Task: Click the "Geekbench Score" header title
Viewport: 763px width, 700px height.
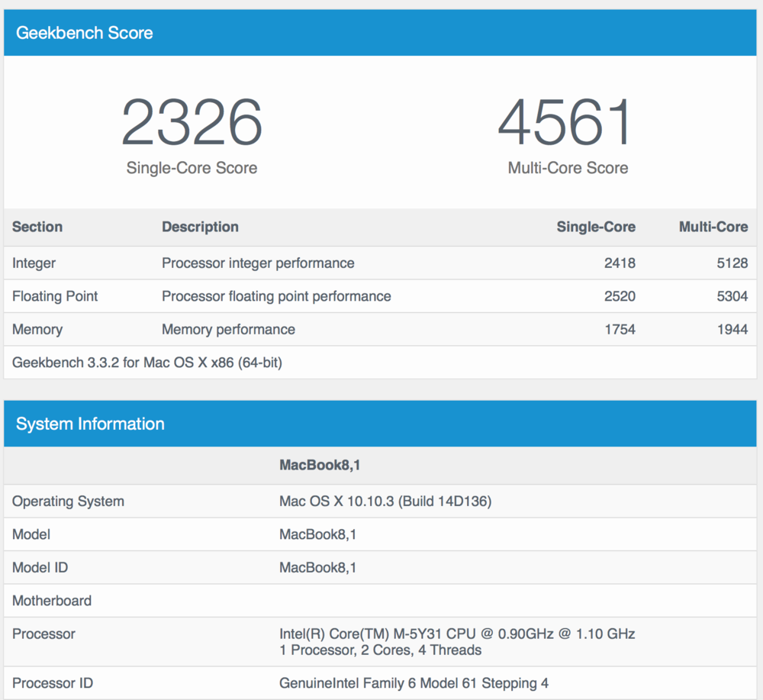Action: (84, 33)
